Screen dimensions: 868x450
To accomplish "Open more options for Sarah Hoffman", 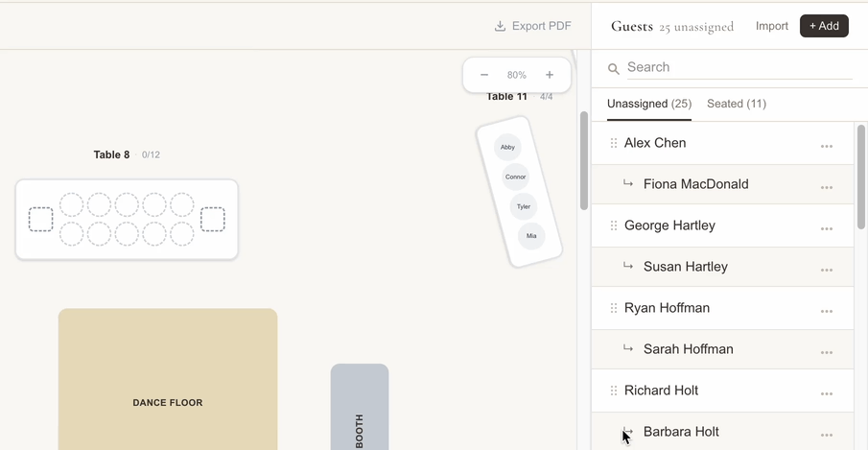I will click(x=826, y=353).
